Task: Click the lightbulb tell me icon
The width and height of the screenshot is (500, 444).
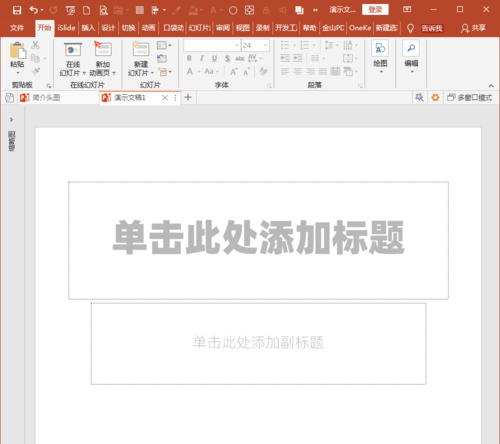Action: [410, 29]
